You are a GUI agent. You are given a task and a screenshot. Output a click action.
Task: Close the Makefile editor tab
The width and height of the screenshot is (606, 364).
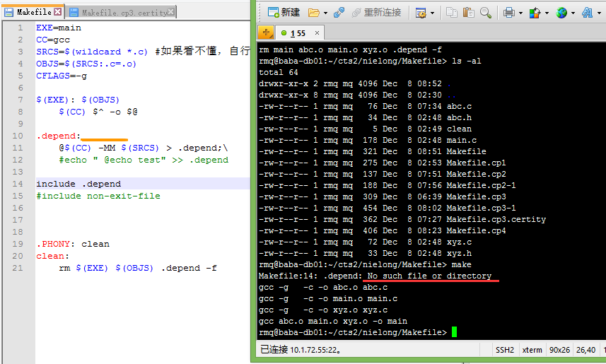tap(57, 11)
